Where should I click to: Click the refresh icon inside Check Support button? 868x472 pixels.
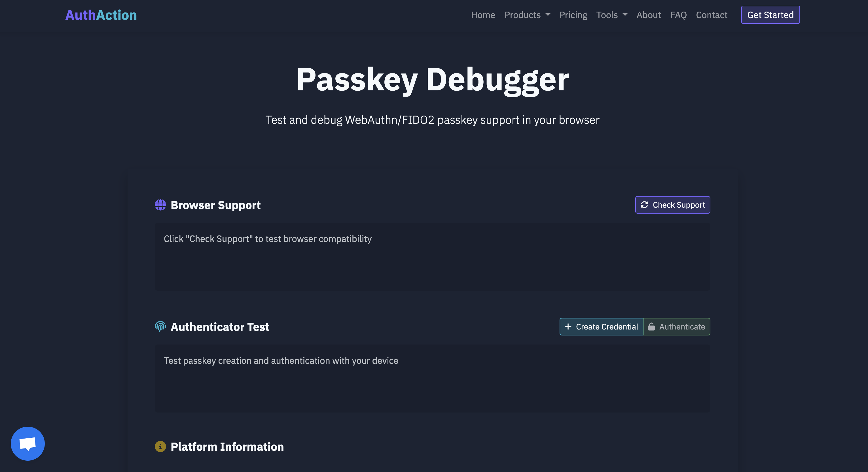645,205
